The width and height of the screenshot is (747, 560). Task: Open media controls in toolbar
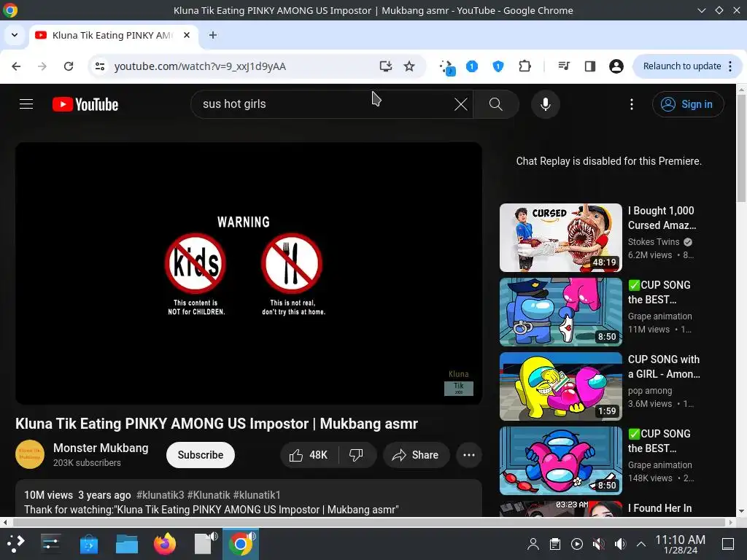pos(564,66)
